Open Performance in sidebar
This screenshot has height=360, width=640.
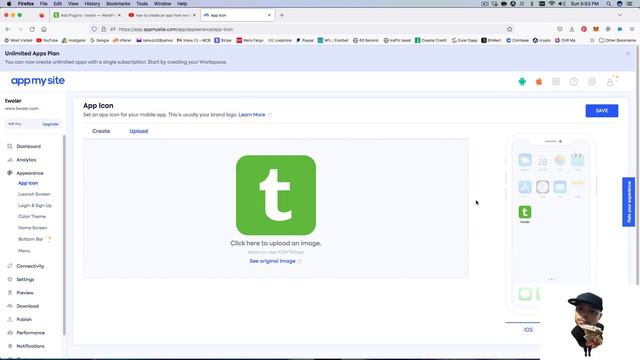(x=31, y=333)
